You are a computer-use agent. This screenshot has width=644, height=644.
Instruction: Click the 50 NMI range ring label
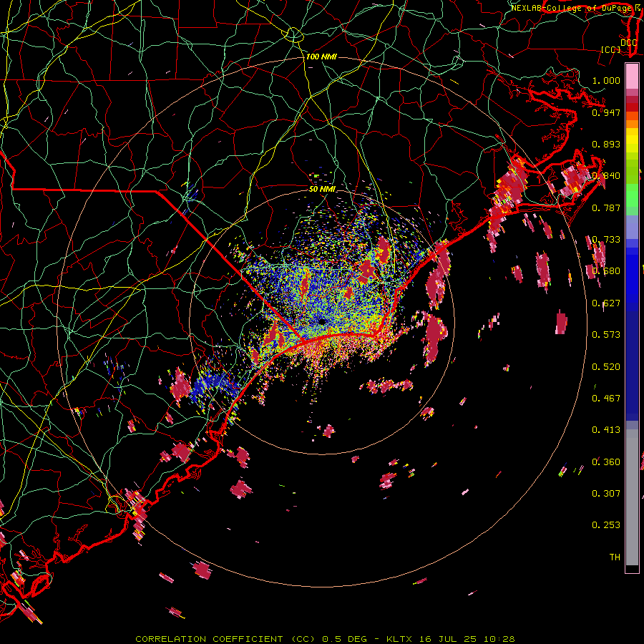[x=322, y=189]
